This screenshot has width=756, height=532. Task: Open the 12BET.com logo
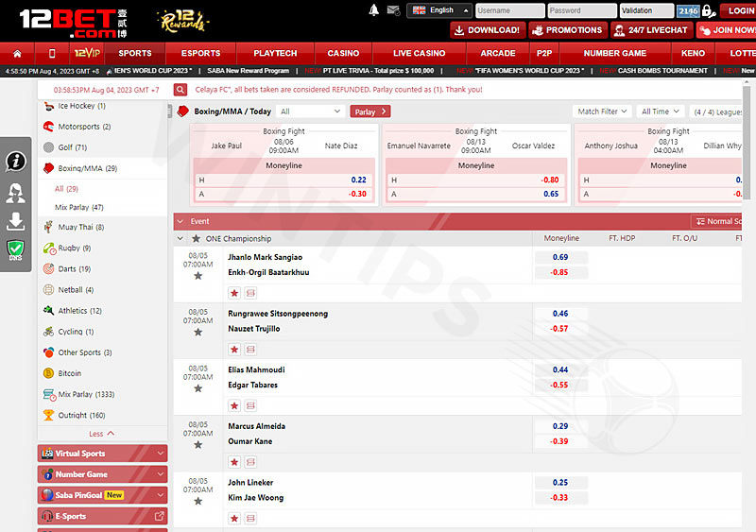[74, 23]
